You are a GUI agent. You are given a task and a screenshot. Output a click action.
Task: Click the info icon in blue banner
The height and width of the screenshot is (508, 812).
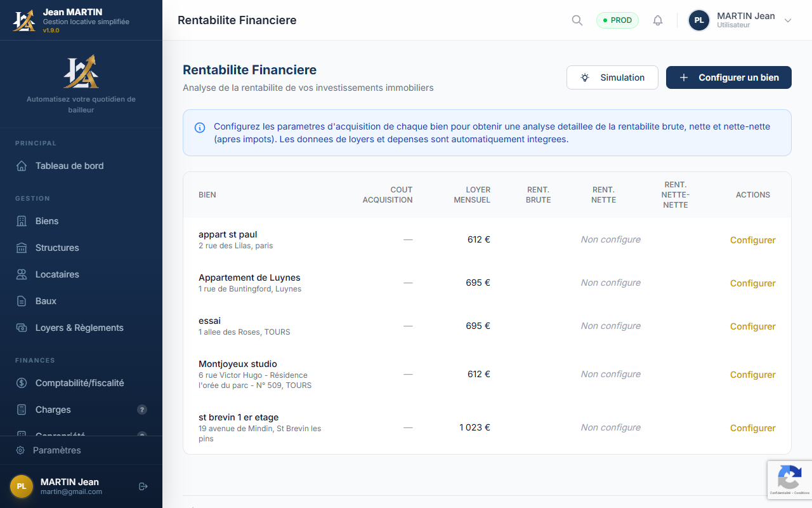click(200, 128)
